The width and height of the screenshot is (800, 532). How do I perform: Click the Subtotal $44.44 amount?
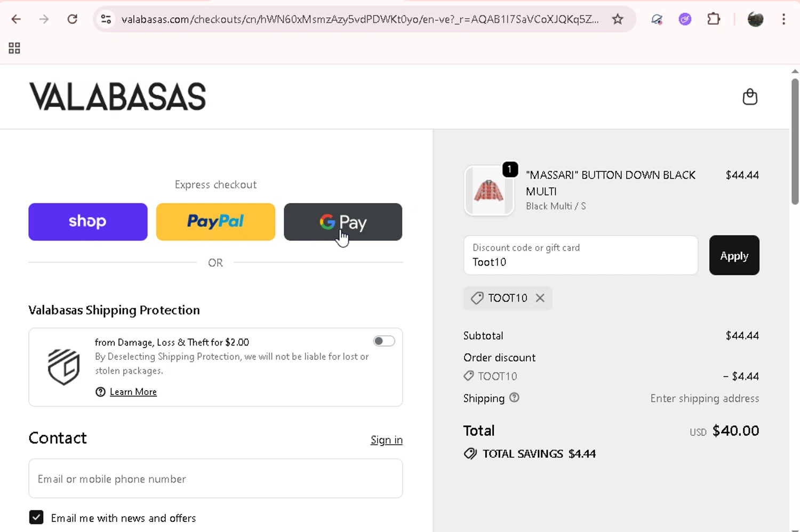(x=742, y=335)
